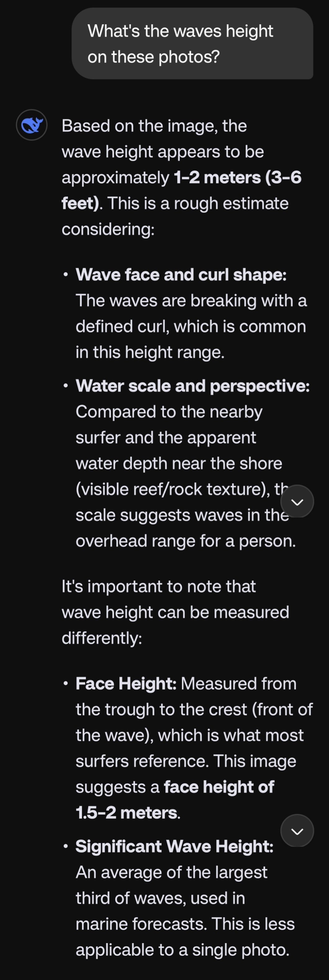Image resolution: width=329 pixels, height=980 pixels.
Task: Click the "It's important to note that" line
Action: pos(159,586)
